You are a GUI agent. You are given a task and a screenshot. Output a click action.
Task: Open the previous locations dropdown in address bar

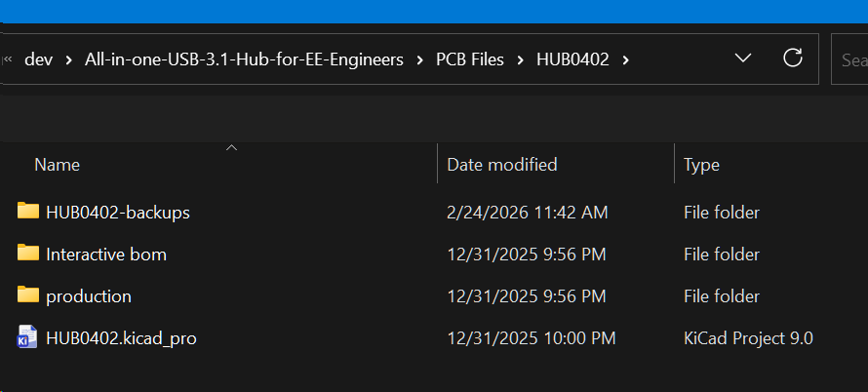pos(743,59)
